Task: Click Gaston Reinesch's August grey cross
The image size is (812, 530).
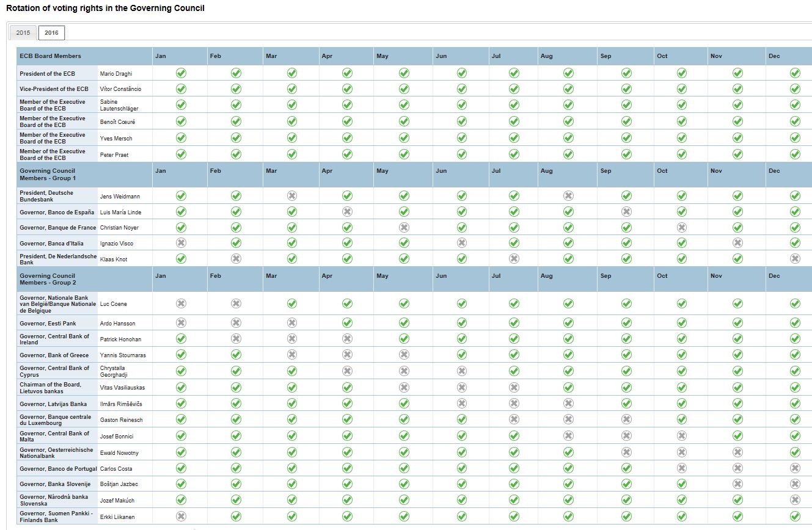Action: [568, 419]
